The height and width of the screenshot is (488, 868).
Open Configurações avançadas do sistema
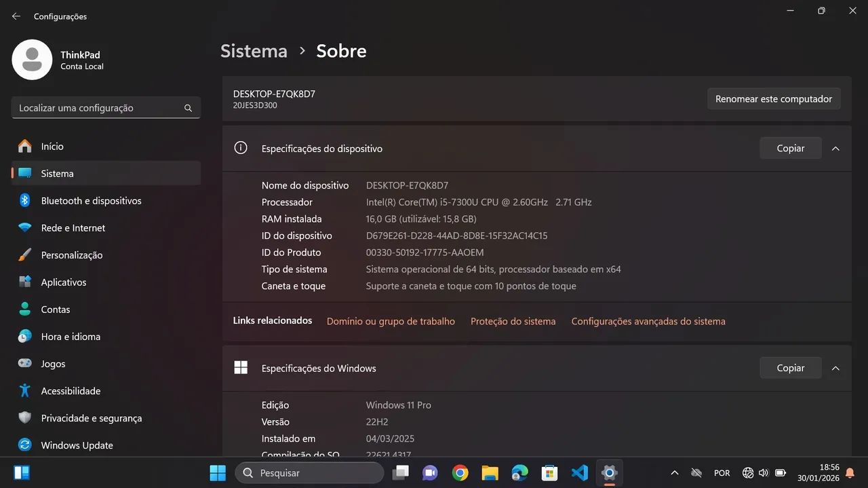(648, 320)
